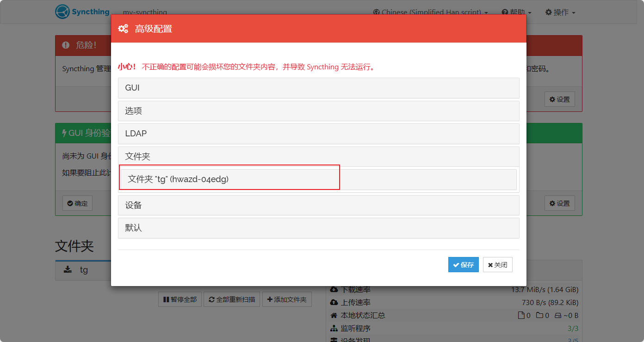Click the 小心 warning text in dialog
Screen dimensions: 644x342
point(127,67)
